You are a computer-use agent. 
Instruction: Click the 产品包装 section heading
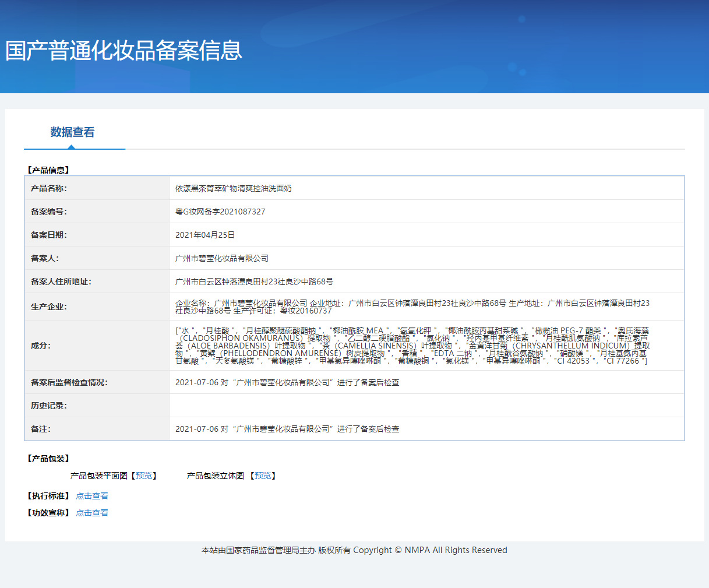pyautogui.click(x=48, y=459)
